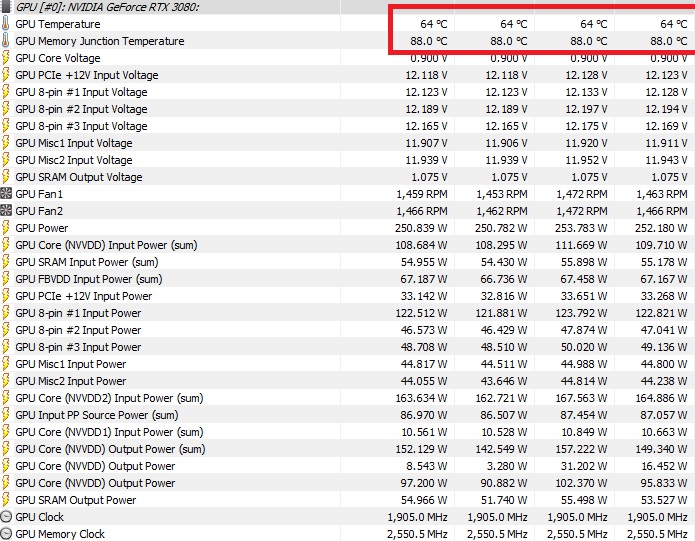Click the fan icon beside GPU Fan1

point(6,194)
